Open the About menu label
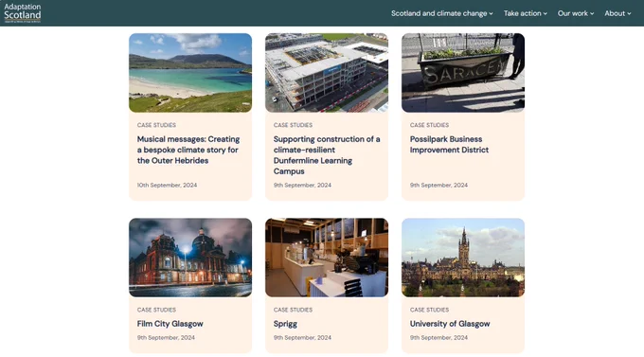644x357 pixels. click(615, 13)
